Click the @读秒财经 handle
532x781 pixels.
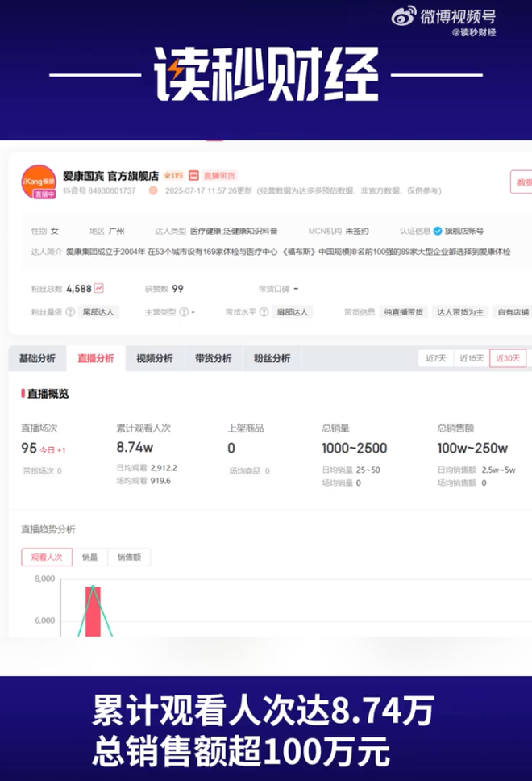[x=474, y=32]
